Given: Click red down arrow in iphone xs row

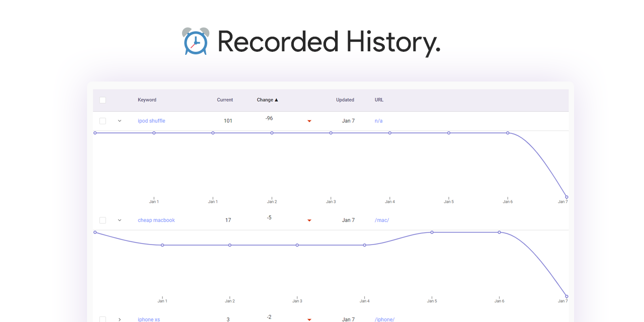Looking at the screenshot, I should tap(309, 319).
